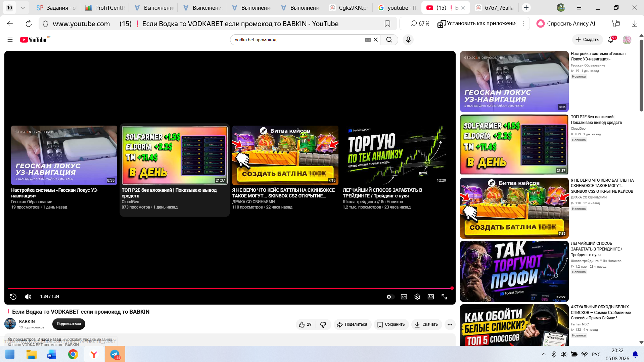
Task: Open sidebar video АКТУАЛЬНЫЕ ОБХОДЫ БЕЛЫХ СПИСКОВ
Action: coord(601,312)
